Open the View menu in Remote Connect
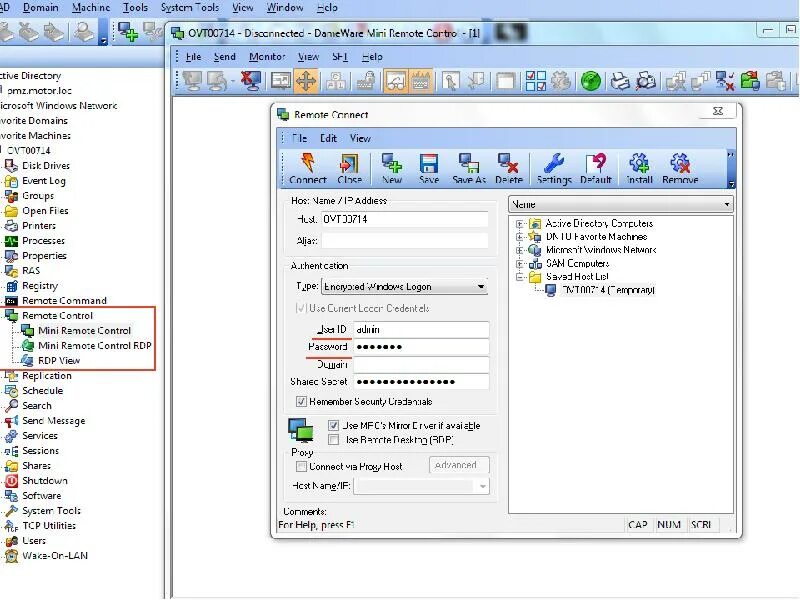 click(360, 138)
